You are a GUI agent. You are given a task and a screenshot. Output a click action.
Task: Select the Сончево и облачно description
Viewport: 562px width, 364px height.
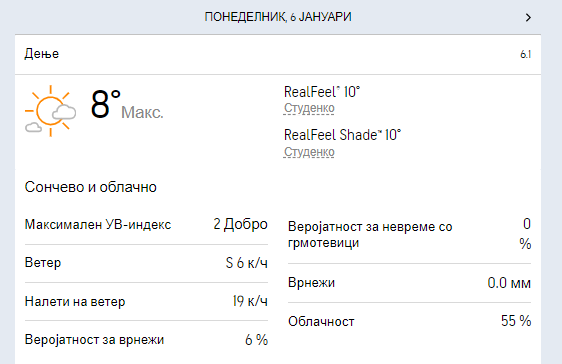[x=91, y=187]
